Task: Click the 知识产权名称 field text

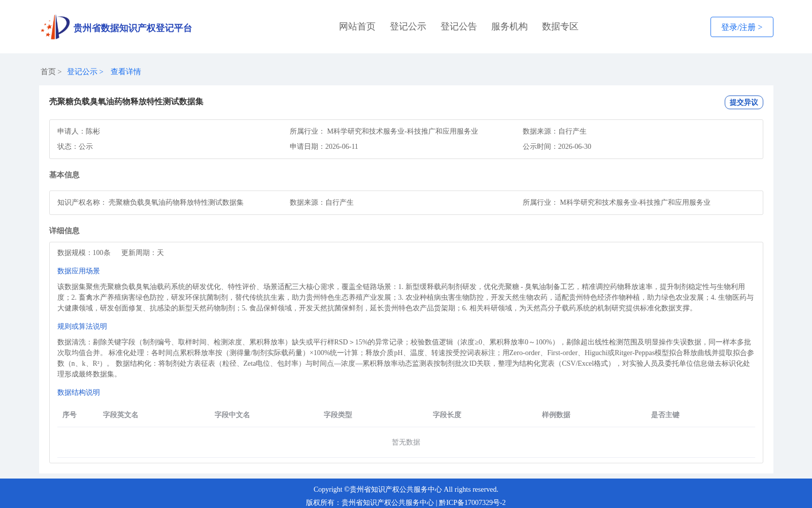Action: (x=150, y=202)
